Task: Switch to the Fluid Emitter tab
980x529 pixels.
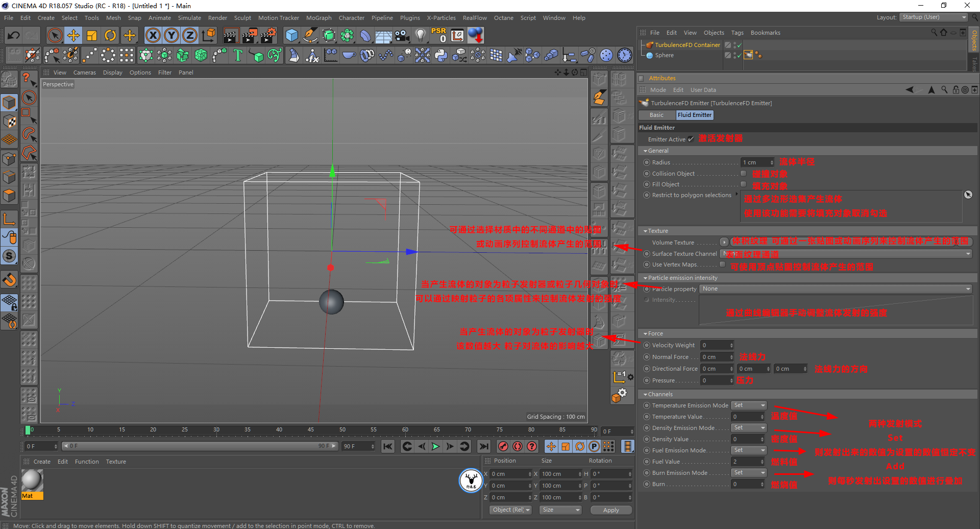Action: (x=694, y=115)
